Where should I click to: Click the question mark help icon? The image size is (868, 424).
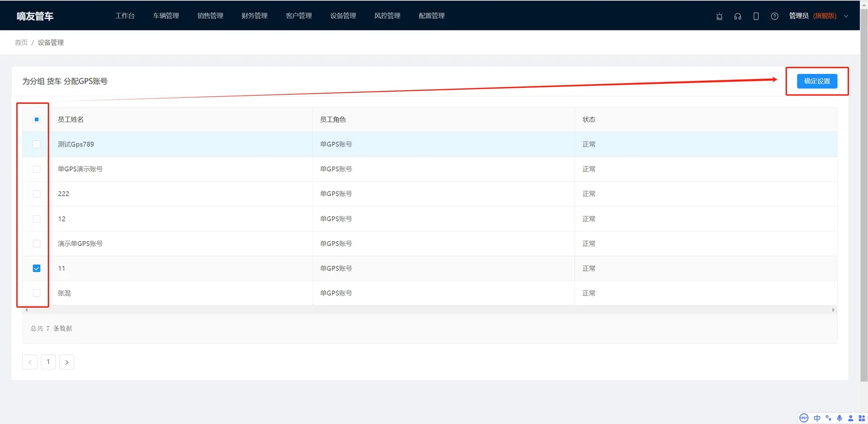pyautogui.click(x=775, y=16)
